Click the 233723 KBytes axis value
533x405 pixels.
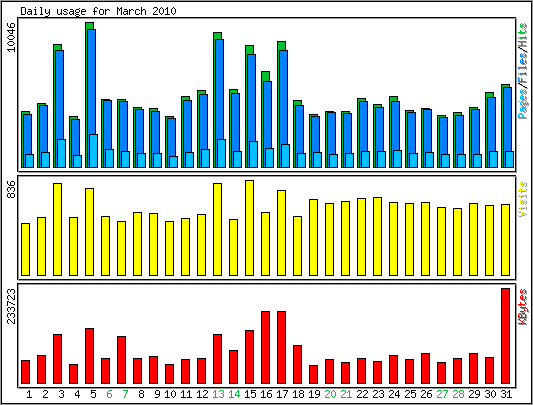(x=11, y=306)
